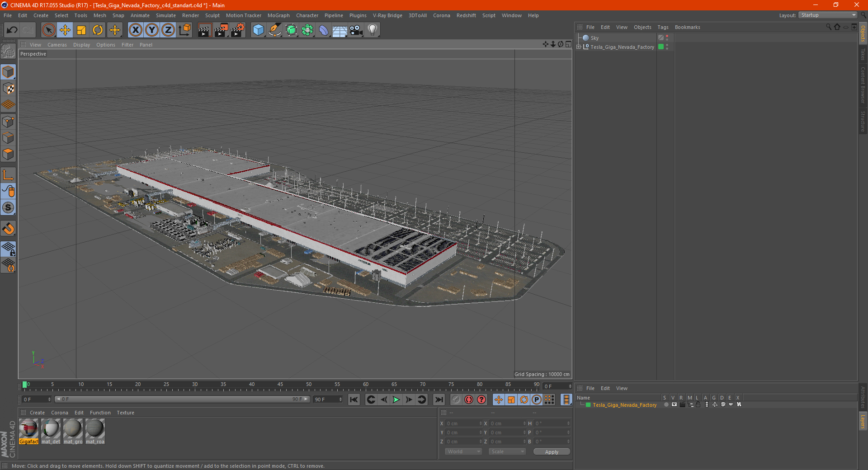The height and width of the screenshot is (470, 868).
Task: Add a Camera object
Action: tap(356, 30)
